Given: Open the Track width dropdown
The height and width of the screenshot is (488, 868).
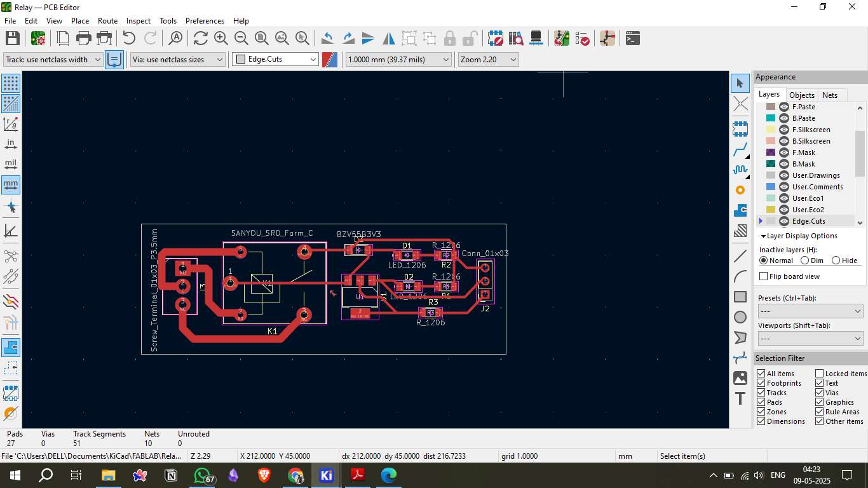Looking at the screenshot, I should (x=53, y=59).
